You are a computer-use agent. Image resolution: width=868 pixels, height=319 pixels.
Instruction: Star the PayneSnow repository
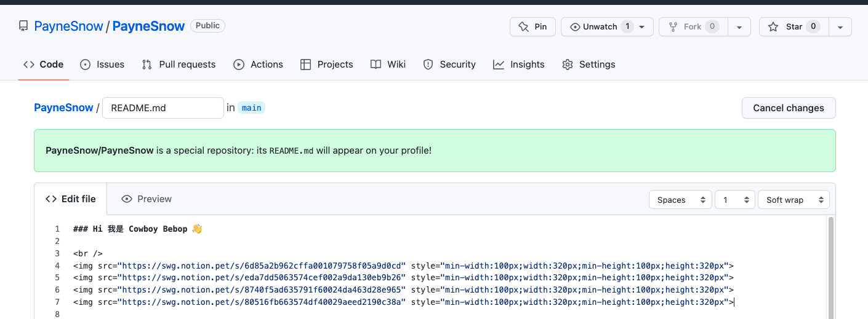(x=794, y=26)
